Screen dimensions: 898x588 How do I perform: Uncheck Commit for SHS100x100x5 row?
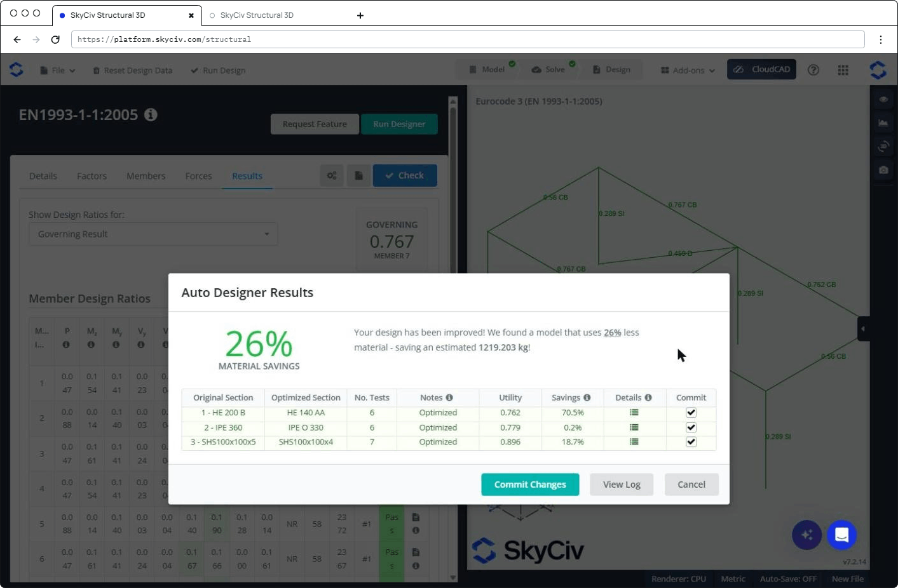click(691, 442)
